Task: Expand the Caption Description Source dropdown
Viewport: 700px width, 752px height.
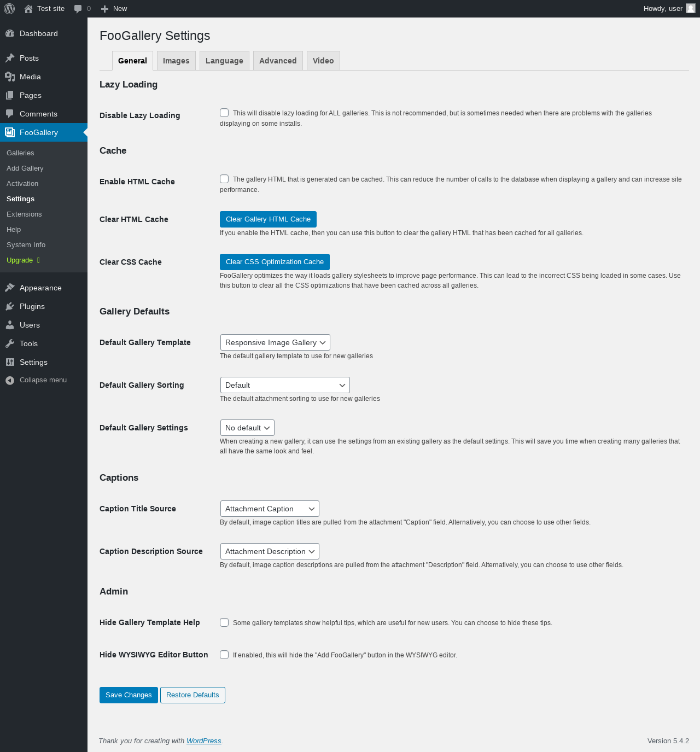Action: click(x=270, y=551)
